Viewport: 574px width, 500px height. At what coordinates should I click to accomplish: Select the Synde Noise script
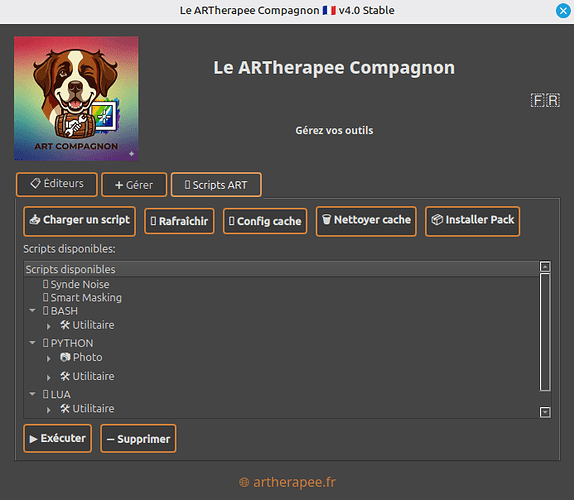(76, 284)
